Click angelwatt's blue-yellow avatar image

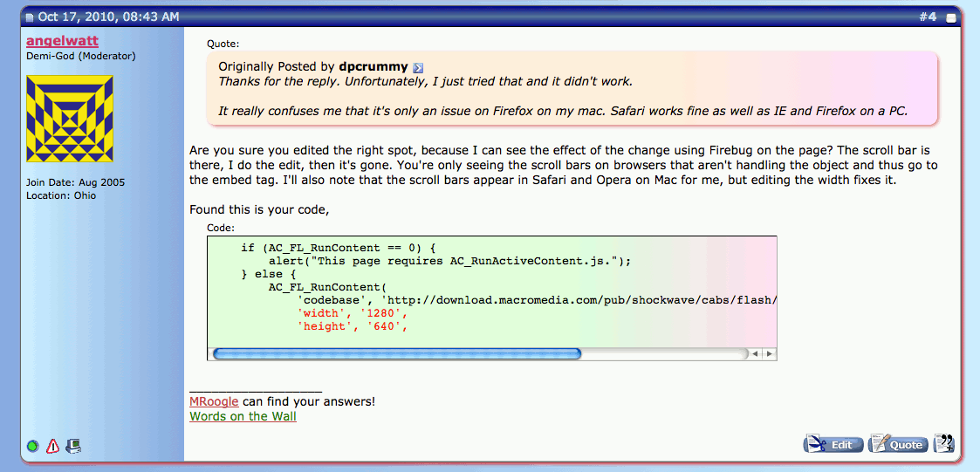70,119
